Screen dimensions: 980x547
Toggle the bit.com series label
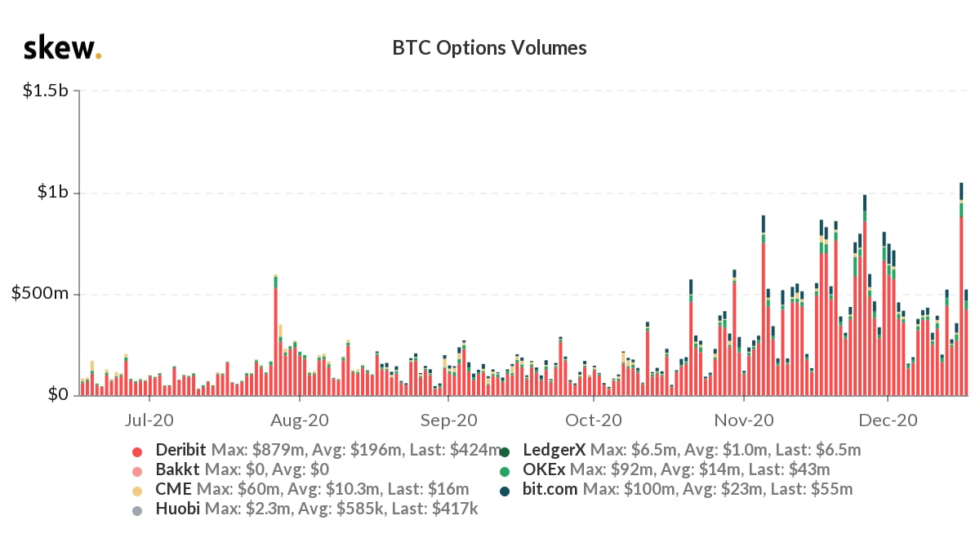(550, 490)
